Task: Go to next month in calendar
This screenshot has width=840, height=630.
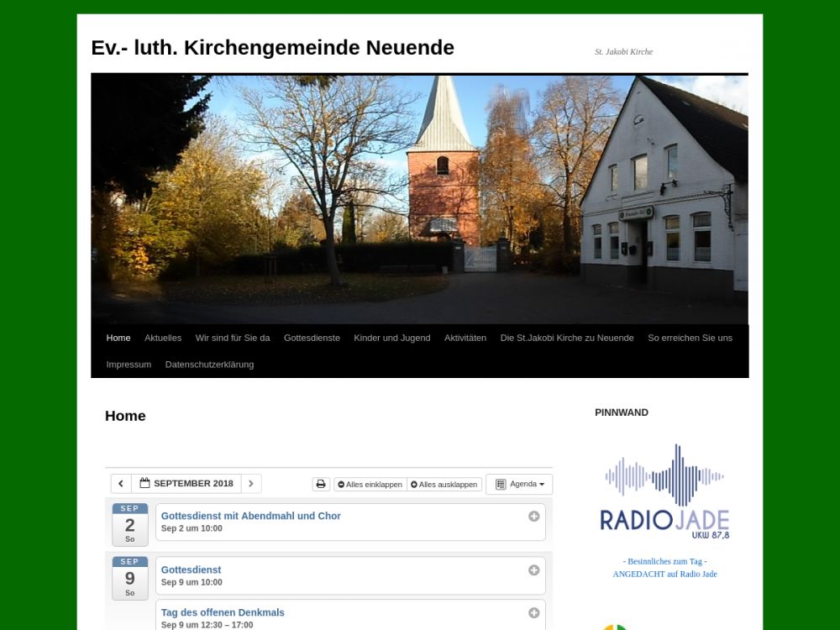Action: point(251,484)
